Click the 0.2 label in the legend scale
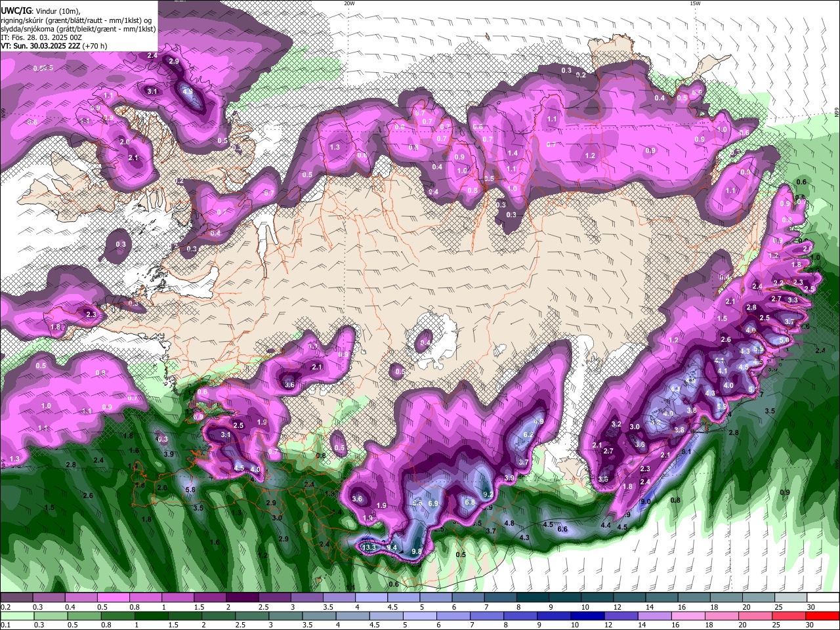 tap(5, 607)
